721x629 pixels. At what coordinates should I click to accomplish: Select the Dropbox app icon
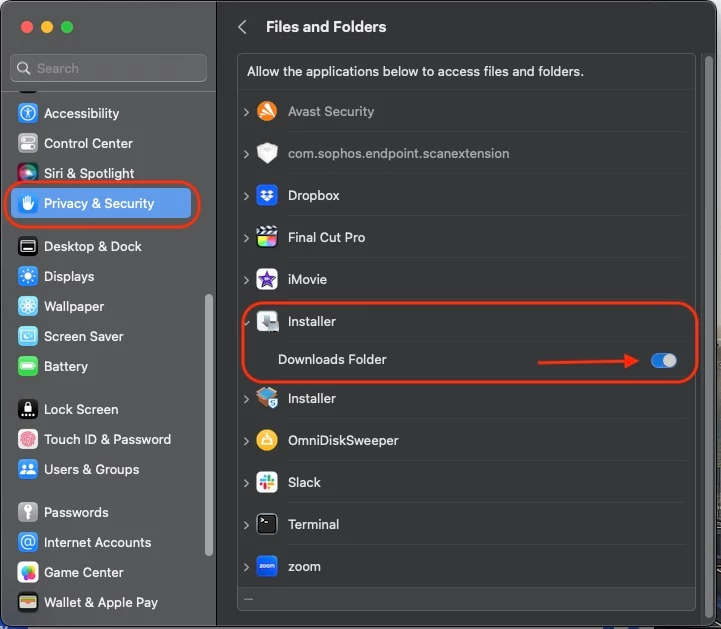[267, 195]
